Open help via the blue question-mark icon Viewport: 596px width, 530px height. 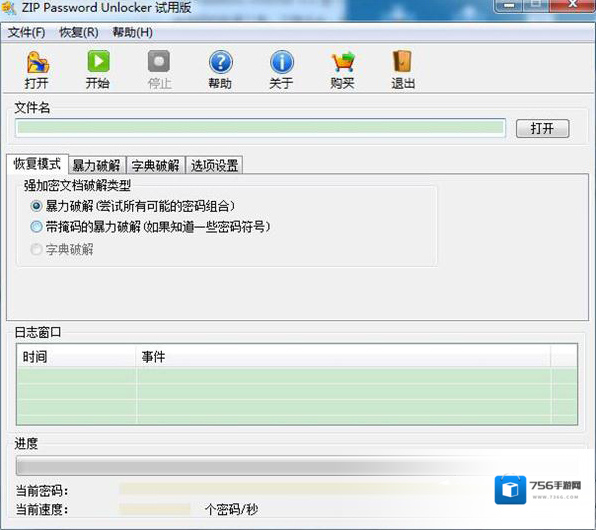tap(220, 62)
